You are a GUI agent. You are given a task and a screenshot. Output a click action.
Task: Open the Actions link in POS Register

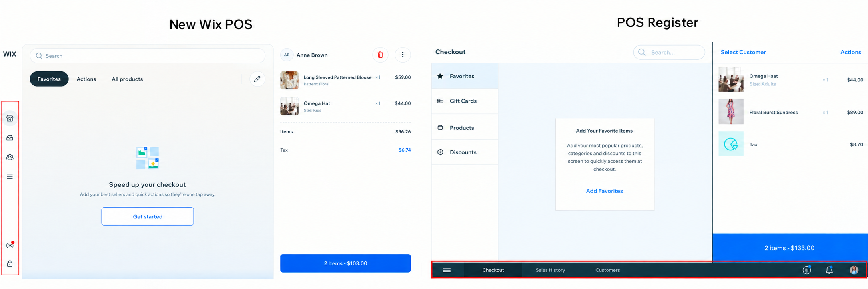tap(851, 52)
